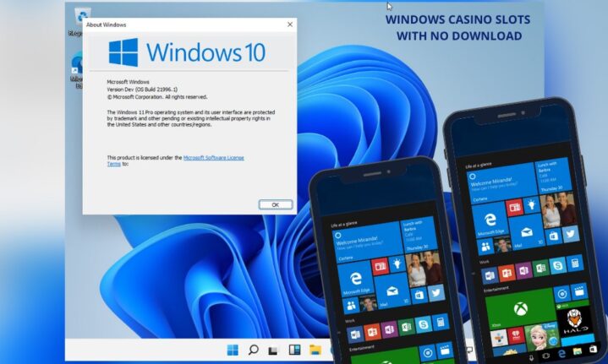Tap Edge icon in right phone bottom bar
The height and width of the screenshot is (364, 608).
pyautogui.click(x=561, y=354)
